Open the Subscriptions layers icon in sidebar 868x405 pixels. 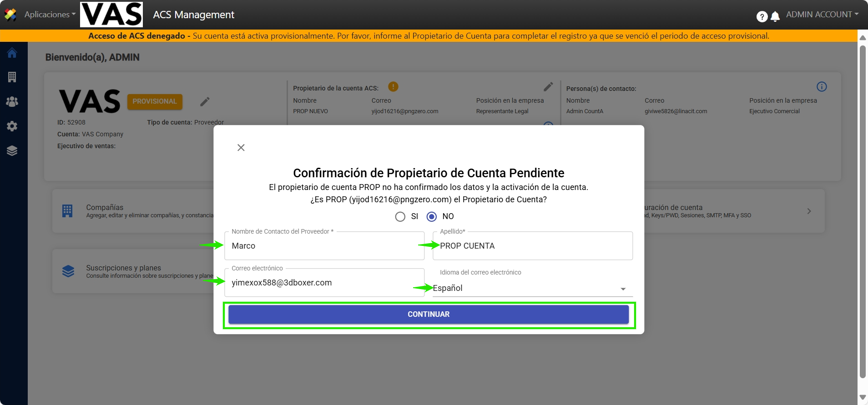[12, 150]
